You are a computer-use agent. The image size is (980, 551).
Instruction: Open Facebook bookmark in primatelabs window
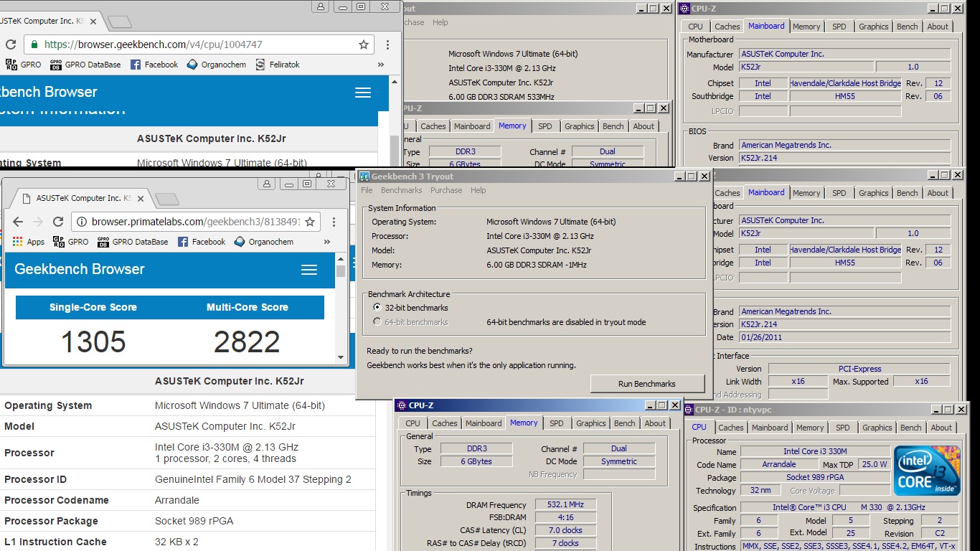(202, 242)
